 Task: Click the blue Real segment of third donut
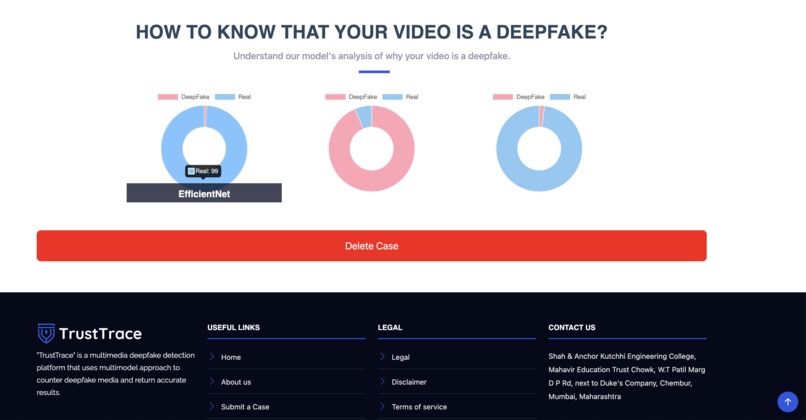point(539,181)
